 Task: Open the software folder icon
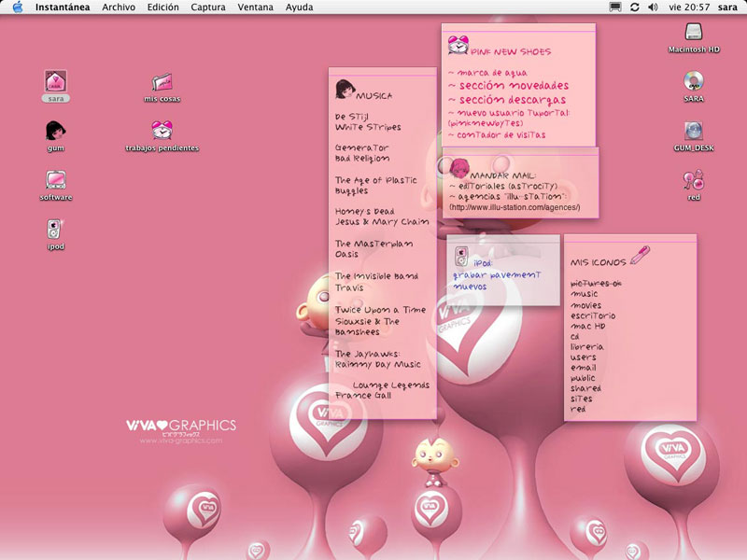tap(55, 179)
